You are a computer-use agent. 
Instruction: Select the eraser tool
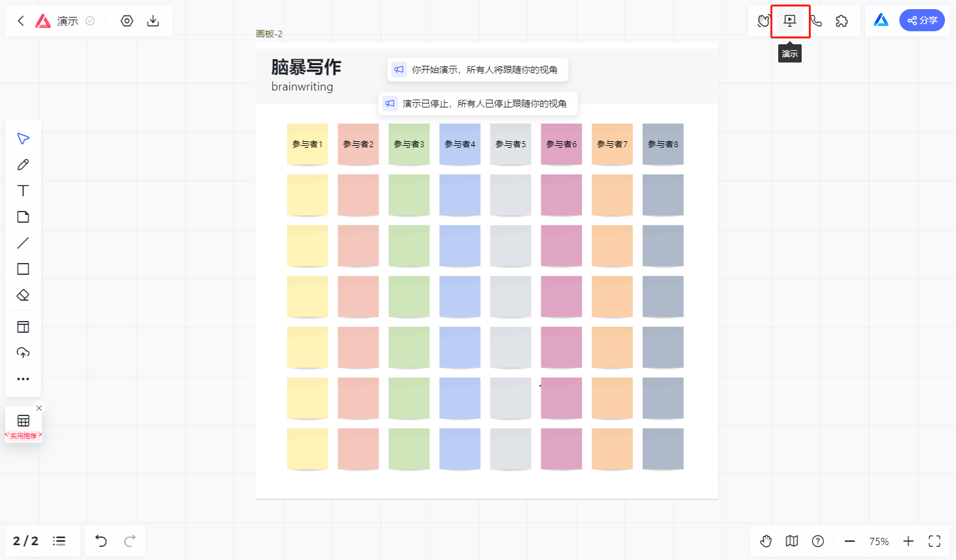[23, 295]
